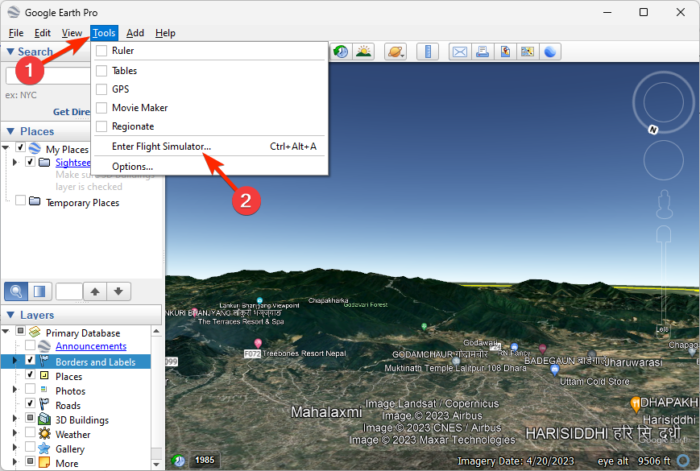Toggle the Photos layer checkbox

pos(30,388)
